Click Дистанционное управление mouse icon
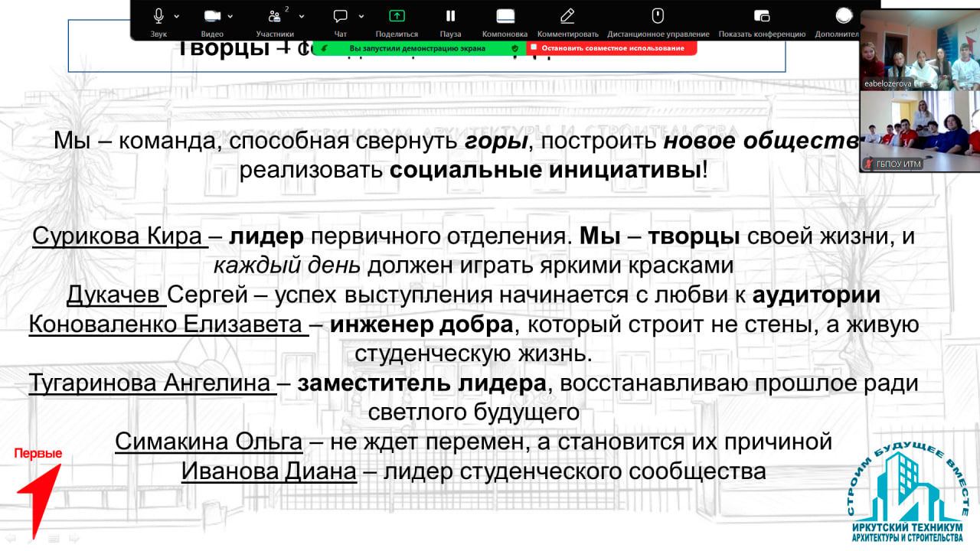Image resolution: width=980 pixels, height=551 pixels. click(658, 16)
